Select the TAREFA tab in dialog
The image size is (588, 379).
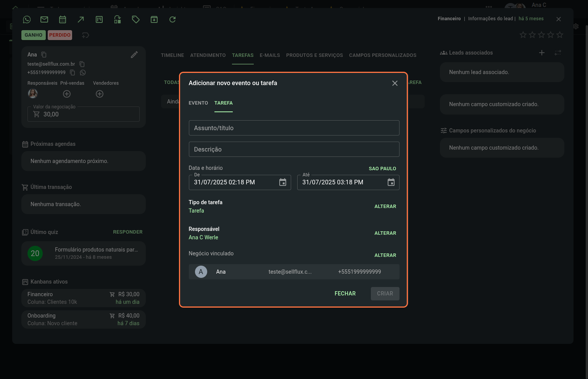coord(224,103)
